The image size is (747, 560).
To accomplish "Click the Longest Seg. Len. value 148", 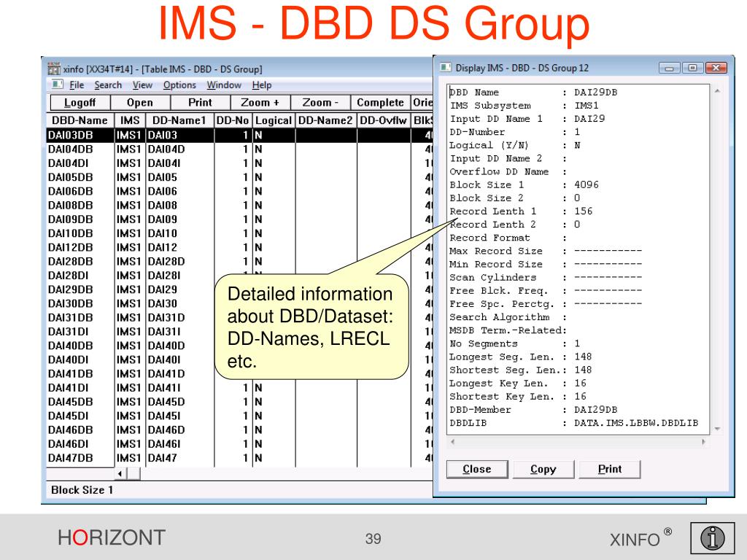I will coord(583,357).
